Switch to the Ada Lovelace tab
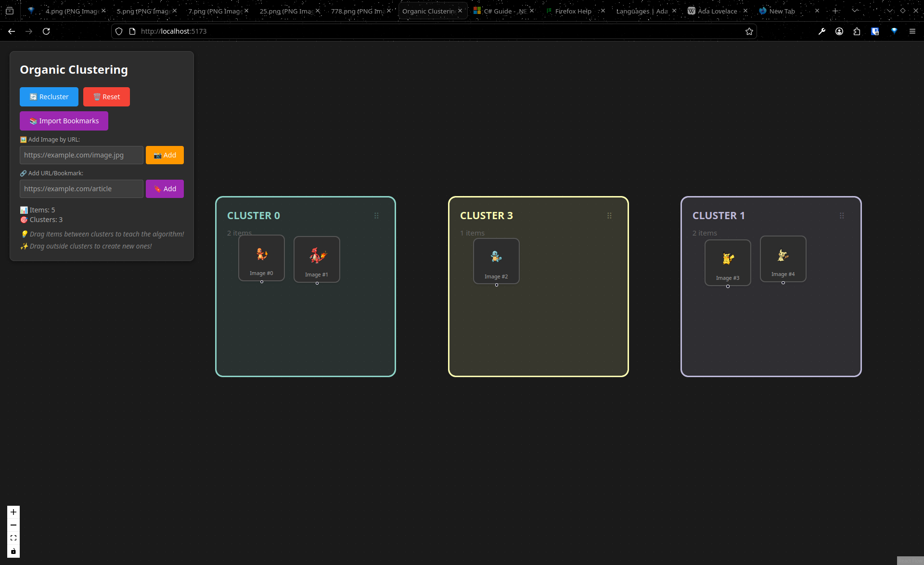Image resolution: width=924 pixels, height=565 pixels. tap(717, 11)
